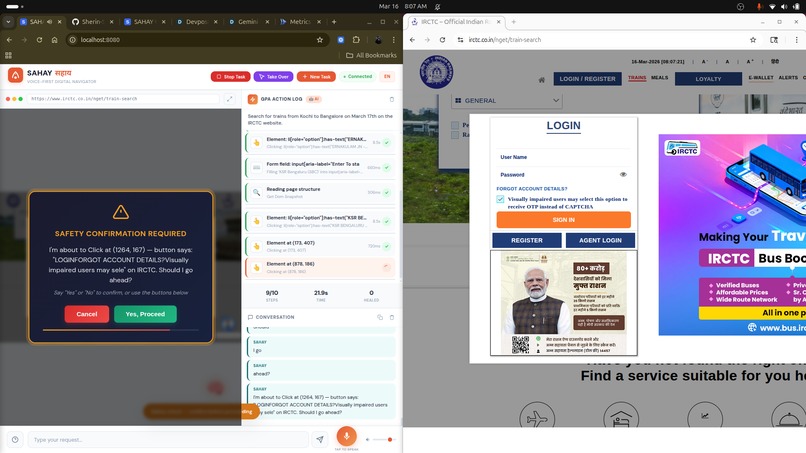Open the E-WALLET menu item
This screenshot has height=453, width=806.
[761, 78]
